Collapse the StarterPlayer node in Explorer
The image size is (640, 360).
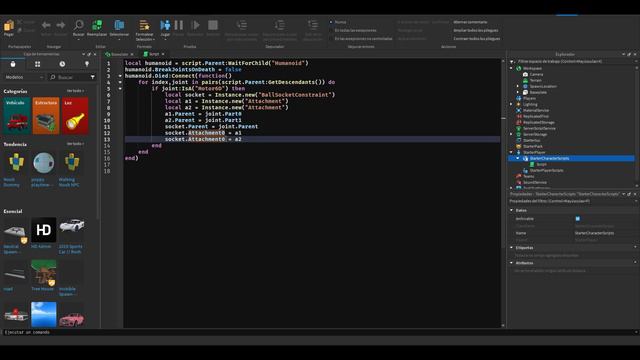point(511,152)
